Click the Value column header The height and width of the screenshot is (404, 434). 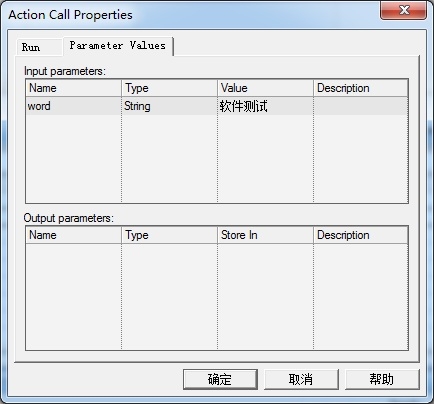coord(265,88)
